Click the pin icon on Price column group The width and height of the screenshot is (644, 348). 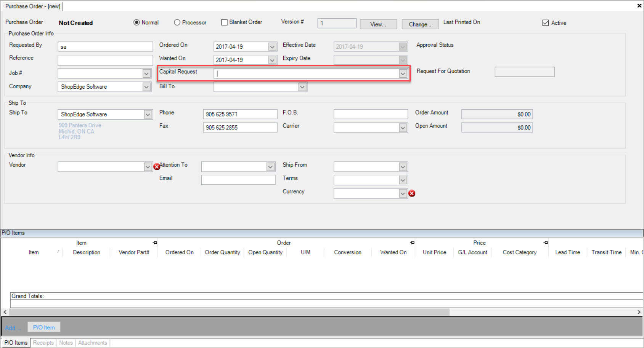546,243
